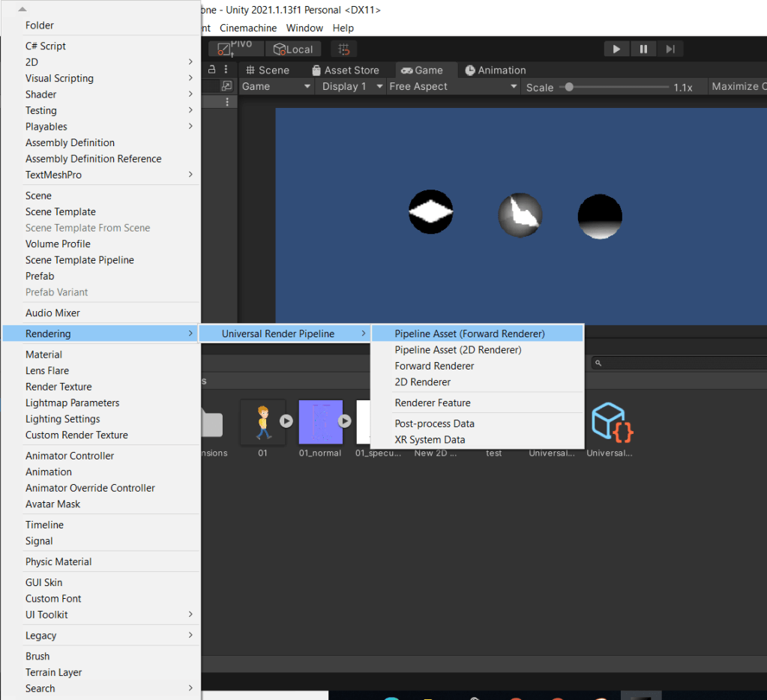Click Universal Render Pipeline submenu entry

point(285,334)
